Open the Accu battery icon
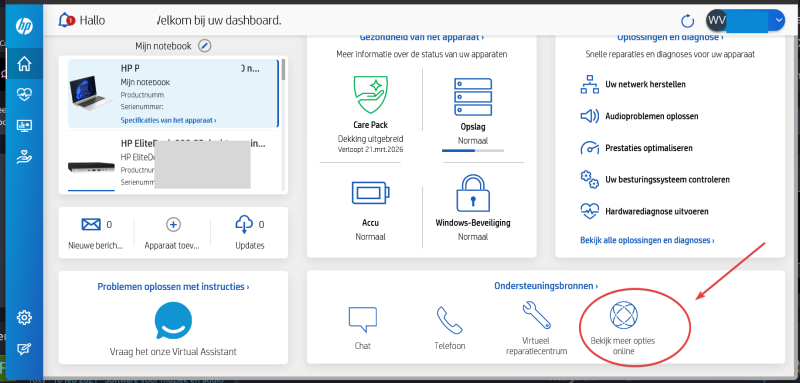 pos(370,194)
